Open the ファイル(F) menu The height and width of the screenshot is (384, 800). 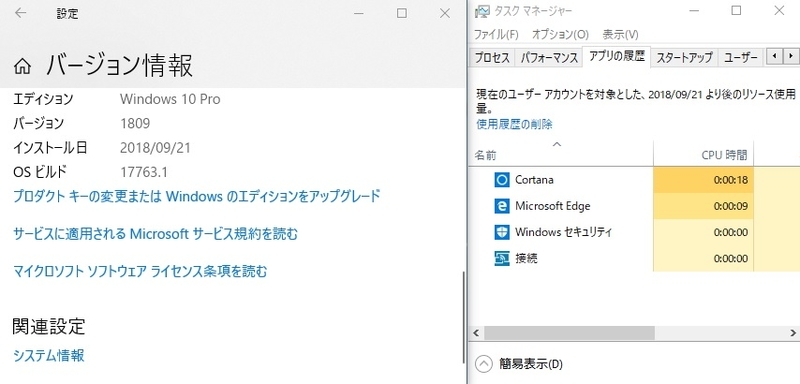[496, 35]
